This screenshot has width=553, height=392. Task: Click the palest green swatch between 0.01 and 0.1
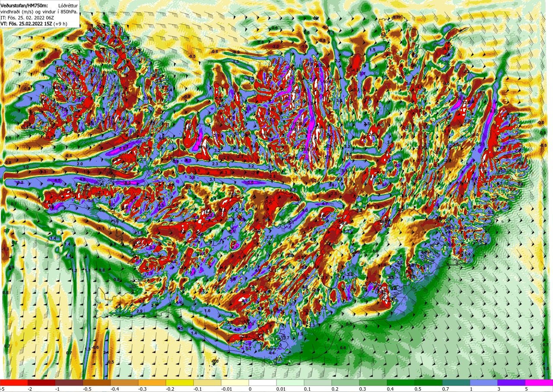[x=290, y=383]
